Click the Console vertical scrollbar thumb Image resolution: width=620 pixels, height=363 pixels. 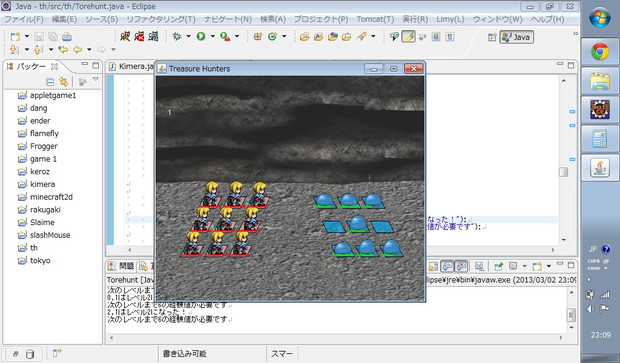(571, 315)
